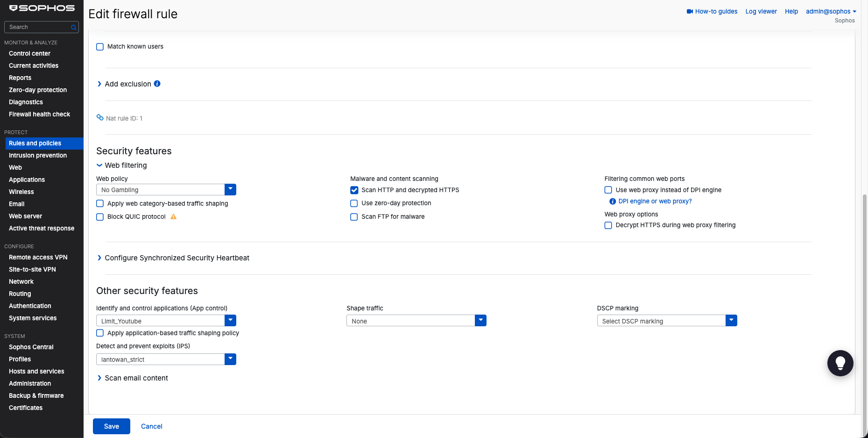Click the Save button
The height and width of the screenshot is (438, 868).
(x=112, y=426)
